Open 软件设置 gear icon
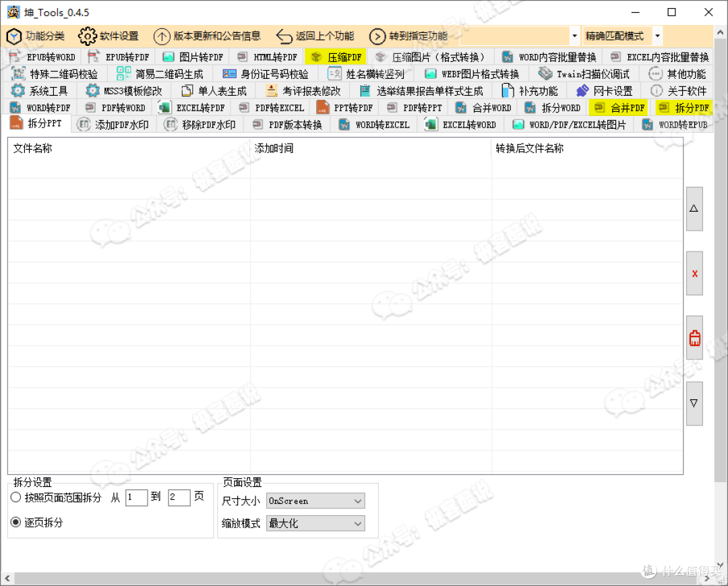Screen dimensions: 728x586 [87, 36]
